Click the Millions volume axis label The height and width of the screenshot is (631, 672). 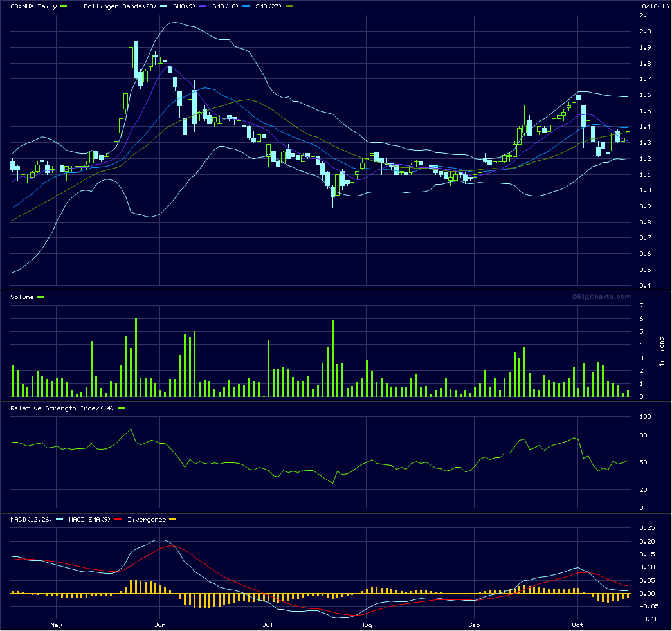click(662, 352)
